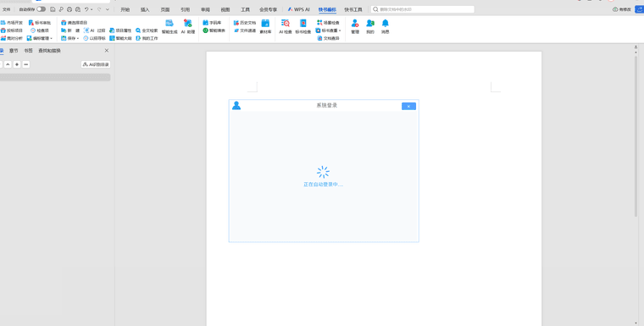
Task: Open the 智能填表 tool
Action: (214, 30)
